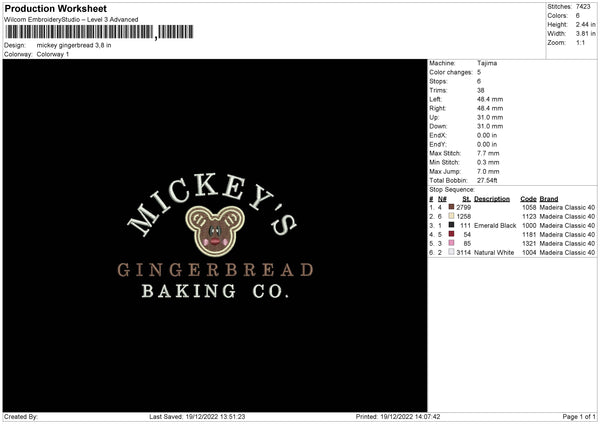The width and height of the screenshot is (600, 424).
Task: Click the 'Description' column header
Action: [492, 199]
